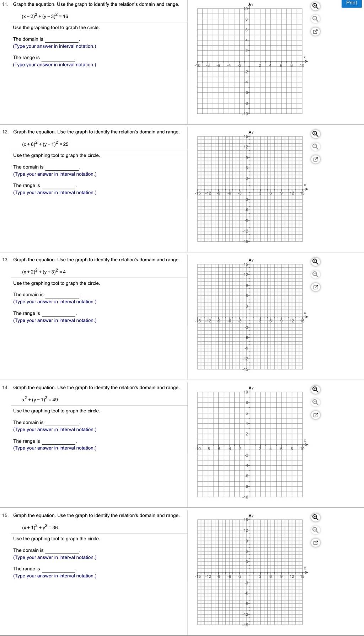Image resolution: width=364 pixels, height=636 pixels.
Task: Open question 14 graph in popup
Action: (315, 415)
